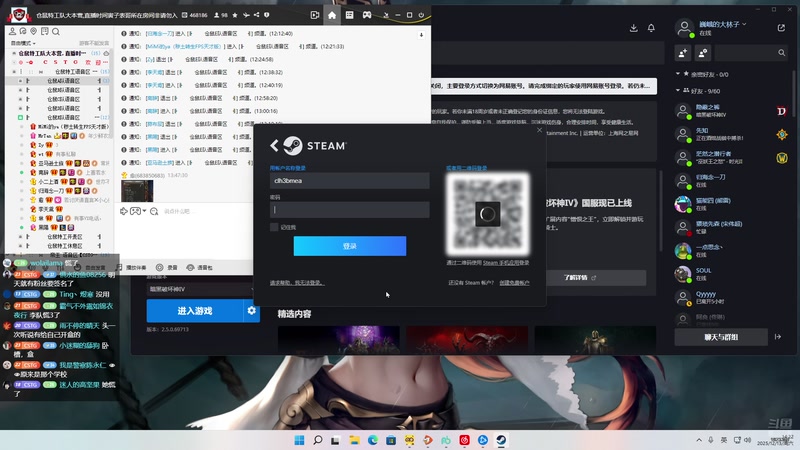
Task: Click the location pin icon in the YY channel toolbar
Action: (34, 32)
